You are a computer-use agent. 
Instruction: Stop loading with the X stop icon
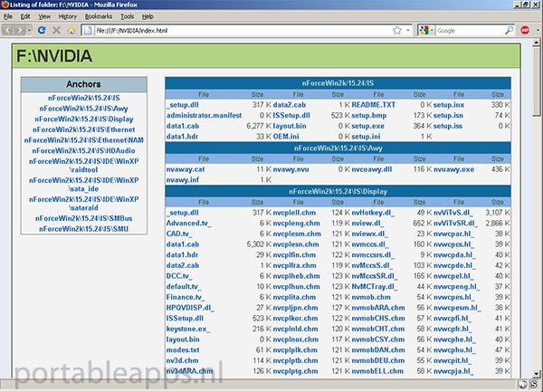click(x=56, y=31)
